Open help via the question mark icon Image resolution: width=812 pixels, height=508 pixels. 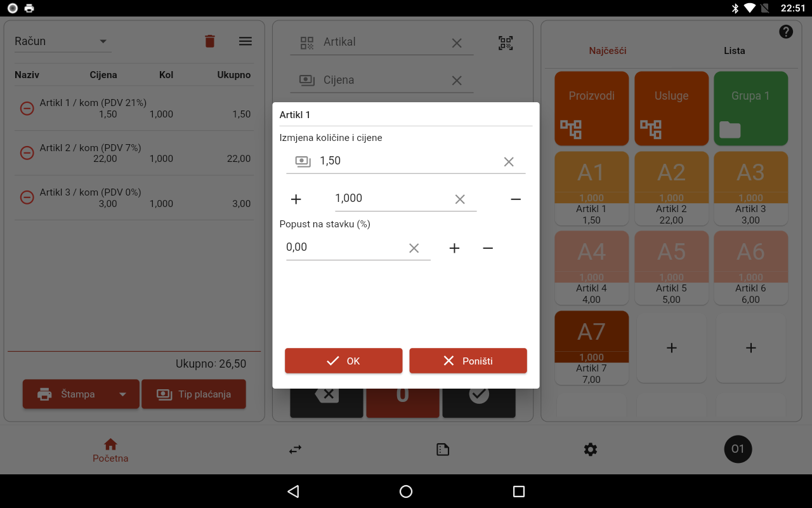(x=785, y=30)
